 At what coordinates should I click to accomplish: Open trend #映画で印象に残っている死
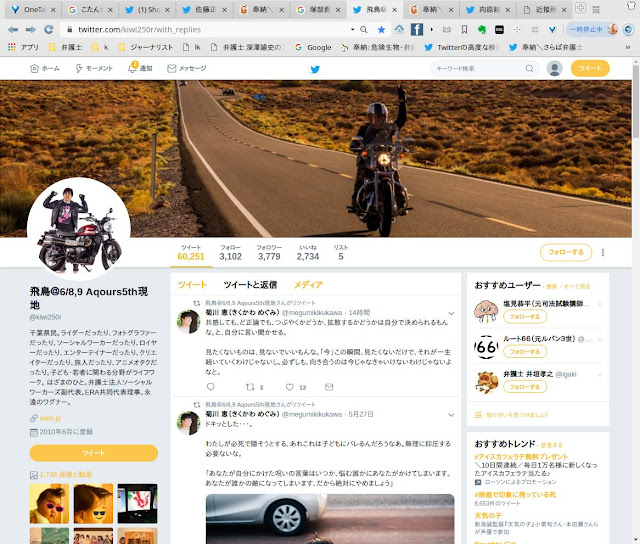(x=515, y=495)
